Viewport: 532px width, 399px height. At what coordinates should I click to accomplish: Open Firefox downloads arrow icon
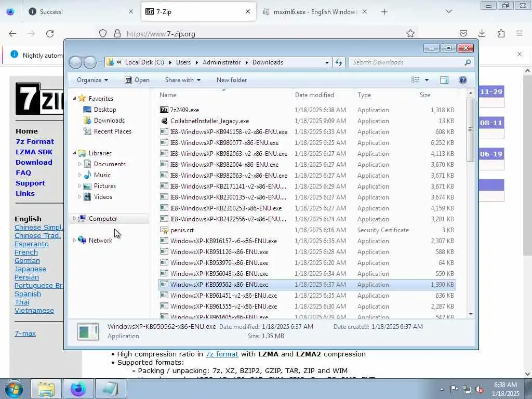pyautogui.click(x=482, y=33)
